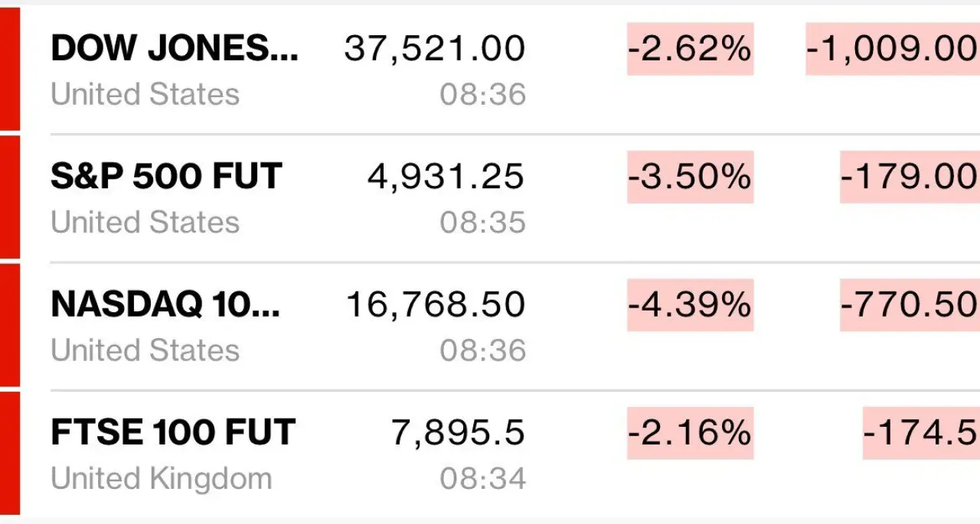The image size is (980, 524).
Task: Click the Nasdaq price 16,768.50
Action: click(435, 304)
